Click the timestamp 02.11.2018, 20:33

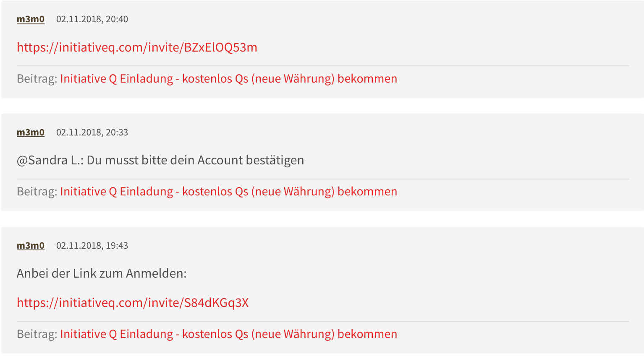(x=92, y=133)
